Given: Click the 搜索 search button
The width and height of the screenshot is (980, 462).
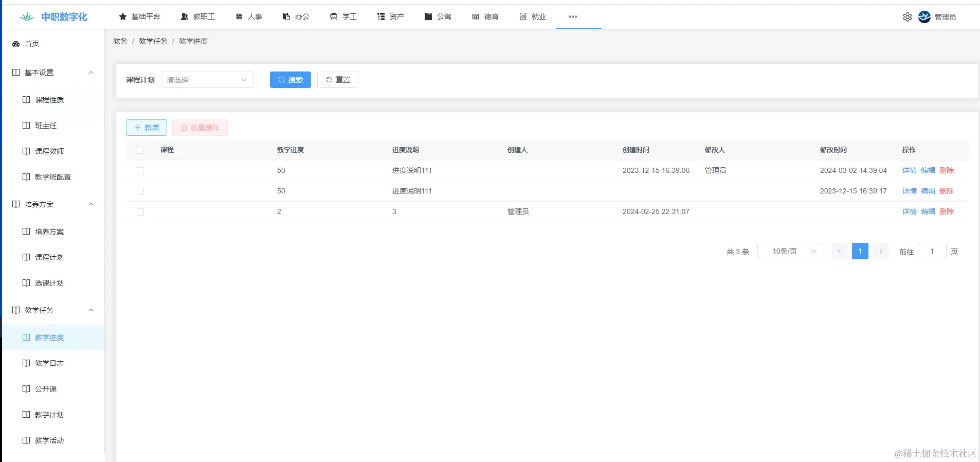Looking at the screenshot, I should 291,80.
